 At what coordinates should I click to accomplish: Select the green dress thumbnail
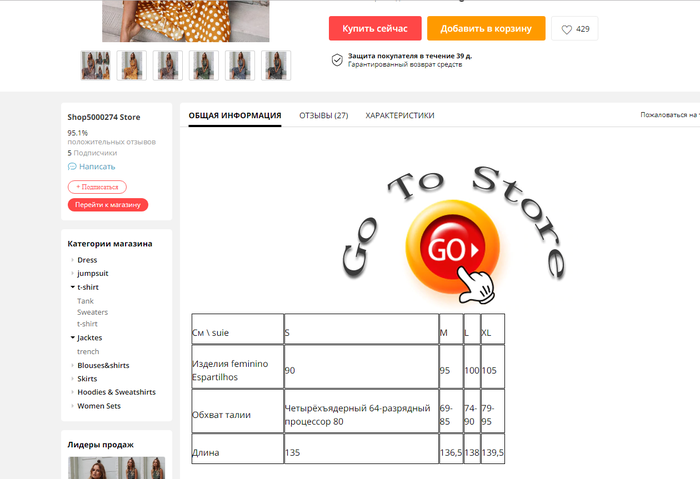click(204, 66)
